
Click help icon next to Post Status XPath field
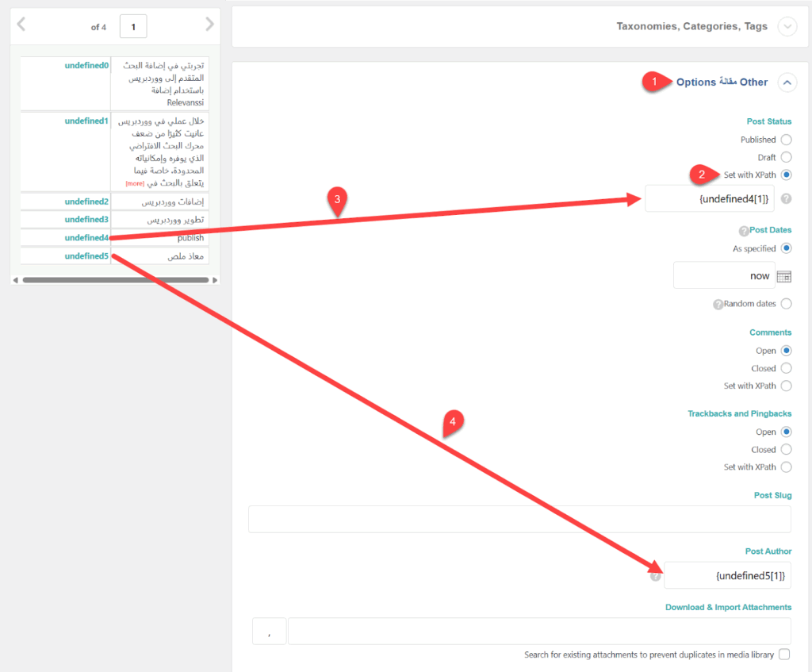[786, 199]
